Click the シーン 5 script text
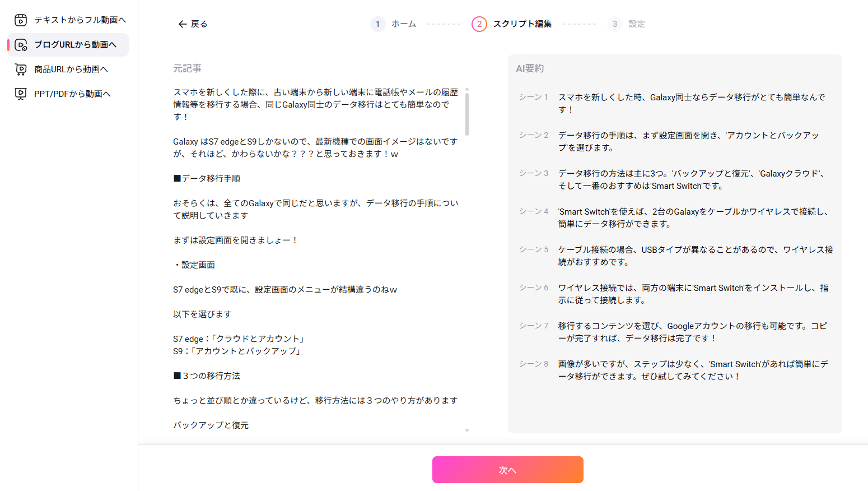Image resolution: width=868 pixels, height=491 pixels. [x=694, y=256]
